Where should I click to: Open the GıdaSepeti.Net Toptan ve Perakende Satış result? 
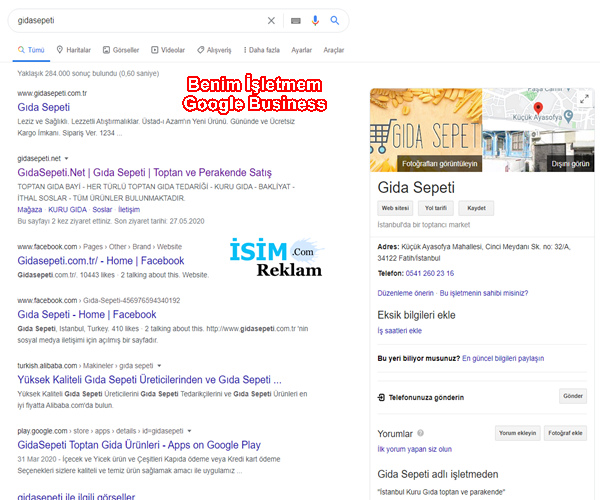click(144, 173)
